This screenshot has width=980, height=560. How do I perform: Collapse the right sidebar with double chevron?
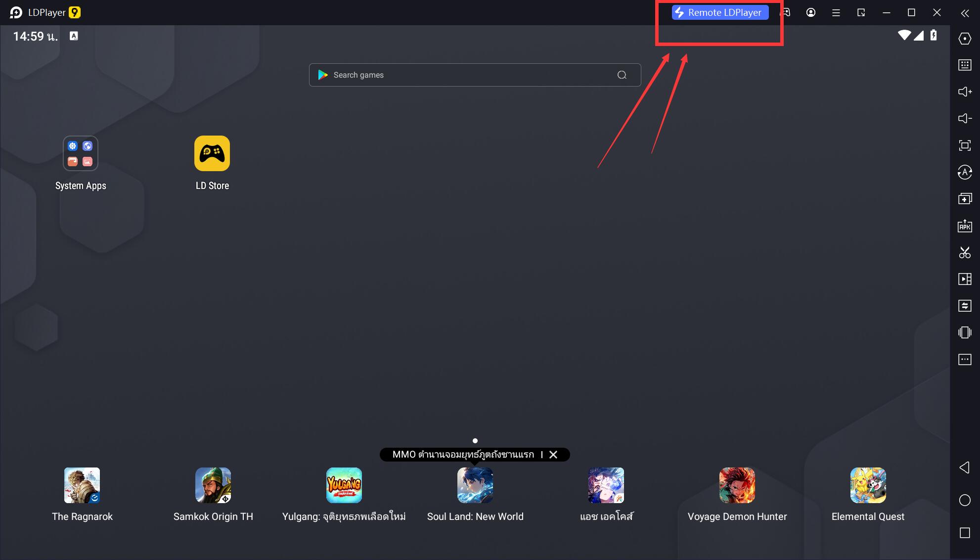click(965, 13)
